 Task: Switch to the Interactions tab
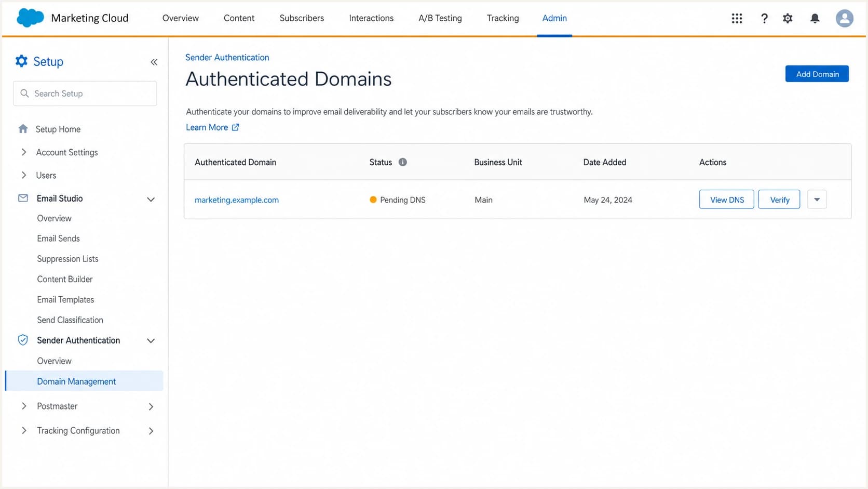tap(371, 18)
